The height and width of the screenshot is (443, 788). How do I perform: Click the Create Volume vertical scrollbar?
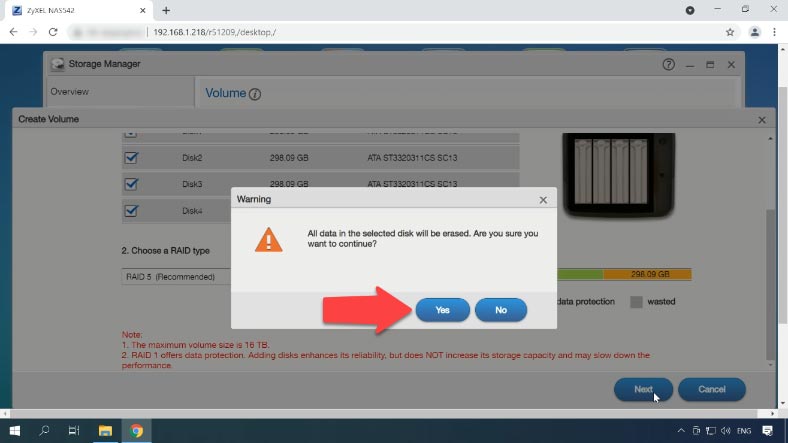pyautogui.click(x=770, y=284)
